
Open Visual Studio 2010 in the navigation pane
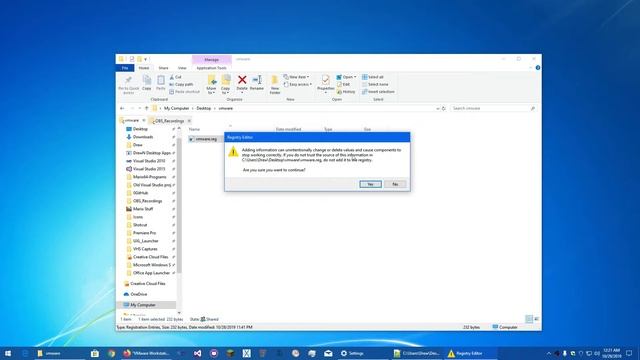coord(149,161)
